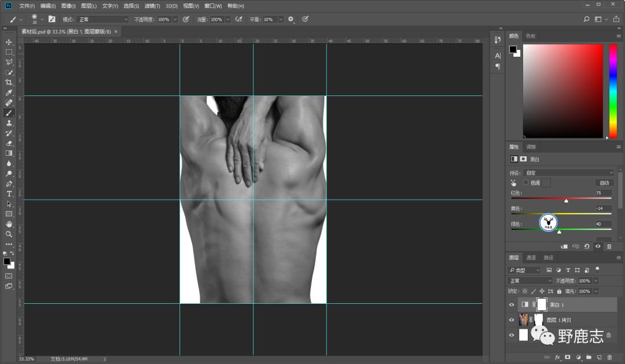Enable the 色调 tint checkbox
Image resolution: width=625 pixels, height=364 pixels.
pos(525,182)
